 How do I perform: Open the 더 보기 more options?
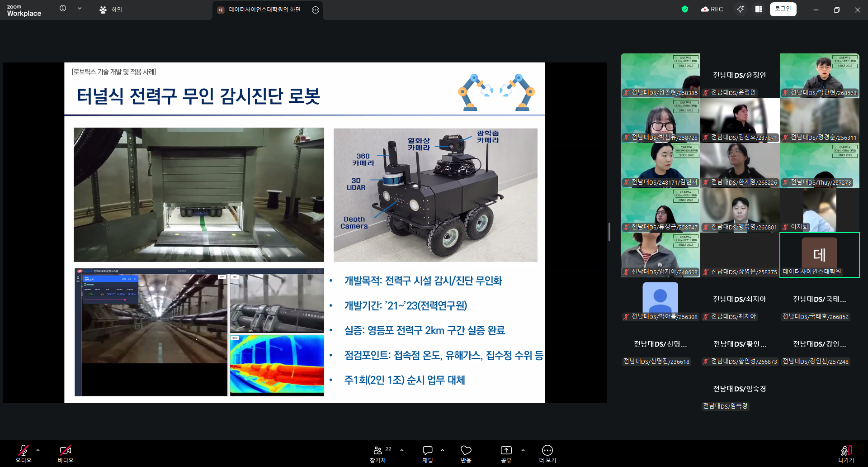pyautogui.click(x=547, y=454)
